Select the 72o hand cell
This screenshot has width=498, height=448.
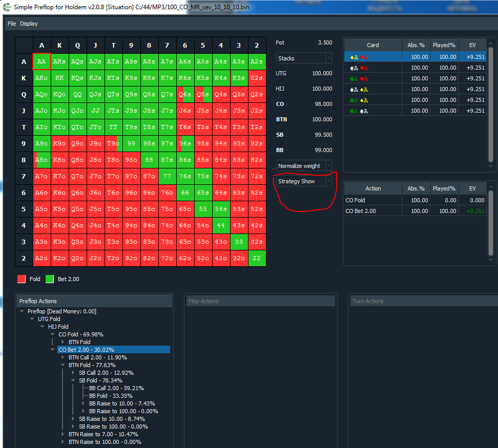pos(167,258)
